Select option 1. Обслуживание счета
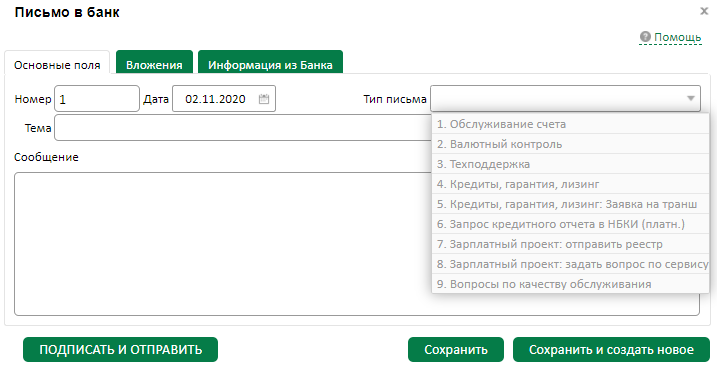 pos(570,124)
